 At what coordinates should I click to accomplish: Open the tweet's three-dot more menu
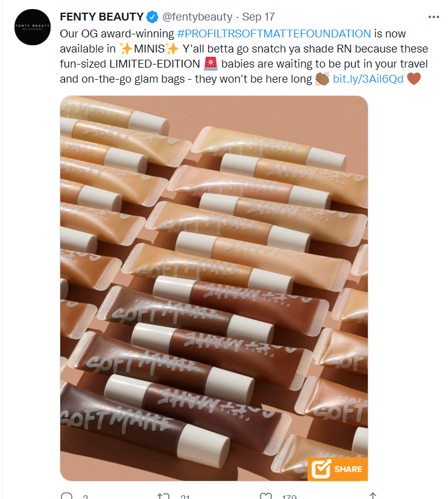point(434,17)
